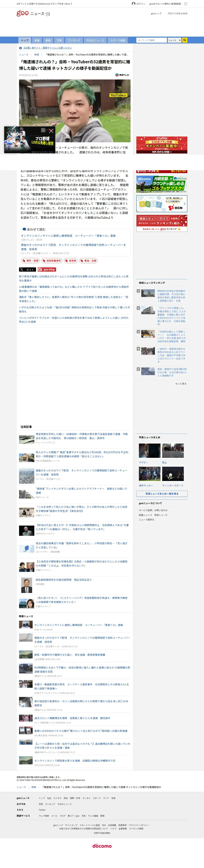The height and width of the screenshot is (868, 204).
Task: Open ラグビー photo summary thumbnail
Action: tap(149, 451)
